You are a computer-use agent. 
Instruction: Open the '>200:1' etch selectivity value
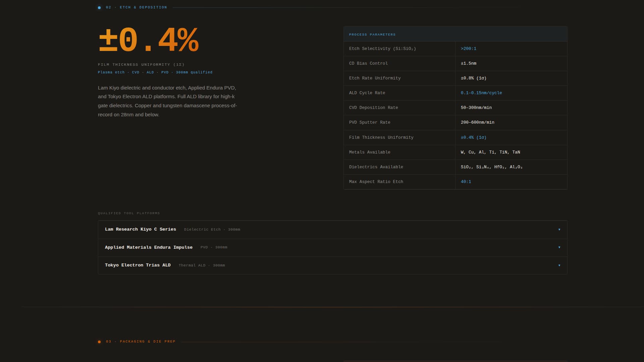[x=468, y=49]
